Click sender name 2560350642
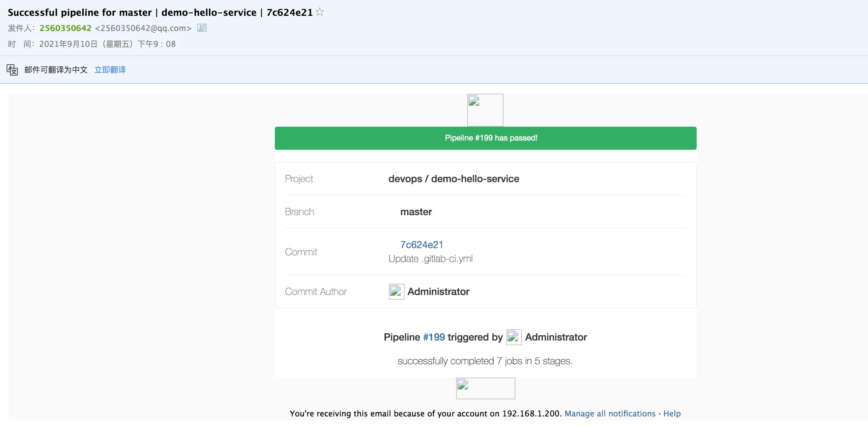The height and width of the screenshot is (427, 868). click(65, 28)
